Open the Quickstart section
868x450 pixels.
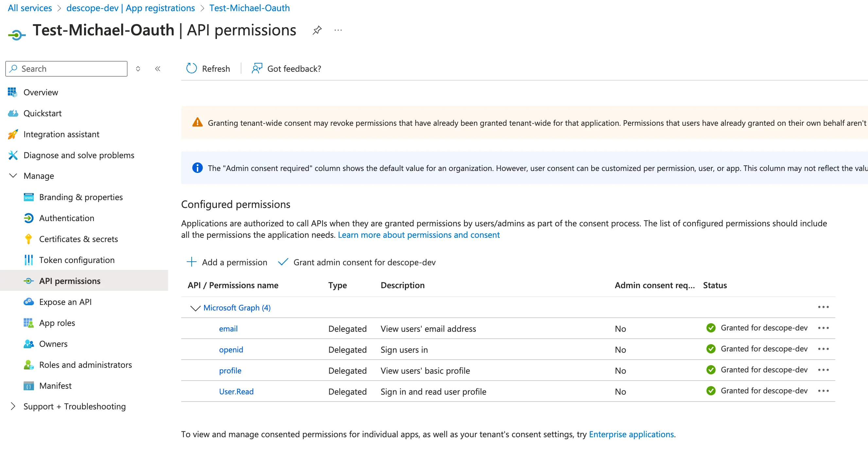coord(43,113)
